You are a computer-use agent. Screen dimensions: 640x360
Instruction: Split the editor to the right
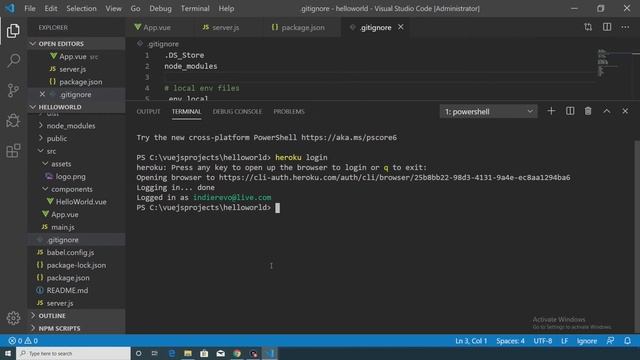pyautogui.click(x=607, y=27)
